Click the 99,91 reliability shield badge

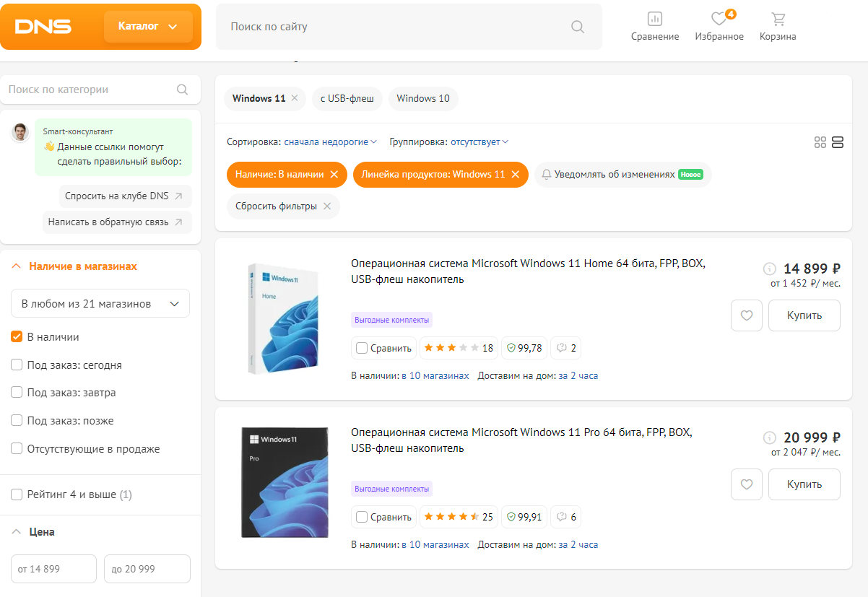tap(524, 517)
